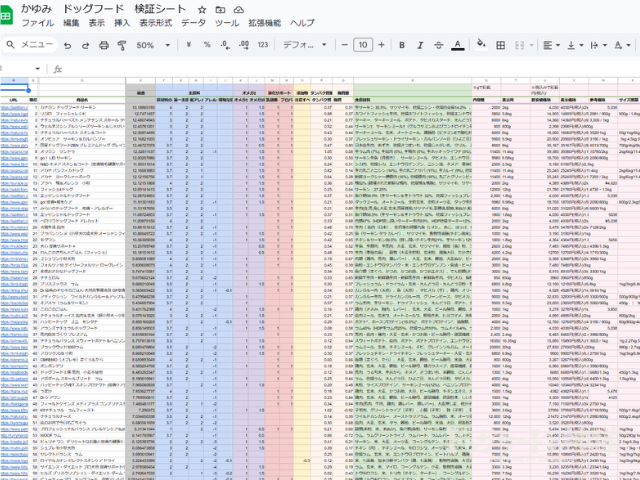This screenshot has height=480, width=640.
Task: Open the ヘルプ menu
Action: (302, 23)
